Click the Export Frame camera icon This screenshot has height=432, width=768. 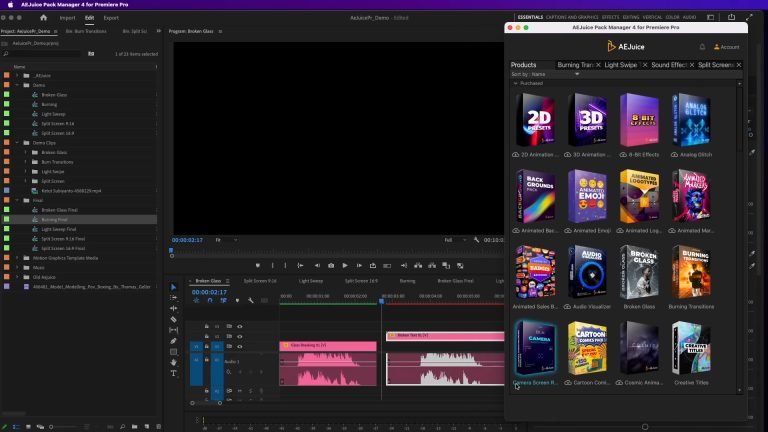tap(331, 265)
